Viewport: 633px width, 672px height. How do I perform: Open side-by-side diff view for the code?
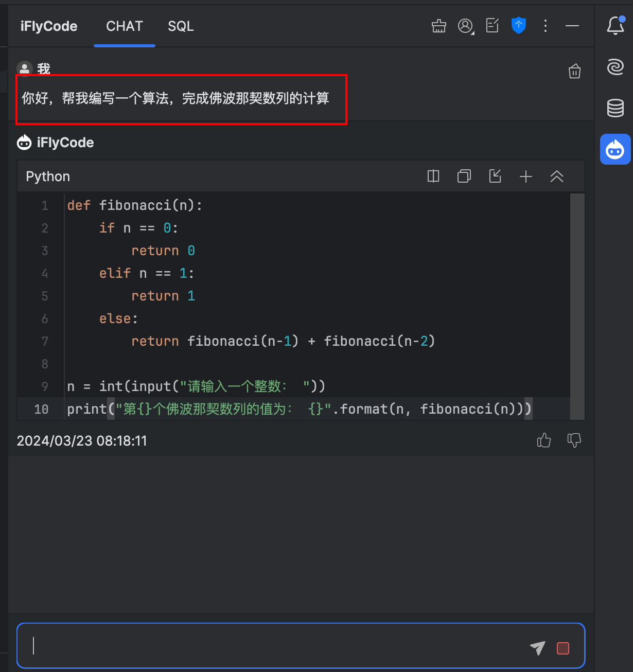click(433, 176)
